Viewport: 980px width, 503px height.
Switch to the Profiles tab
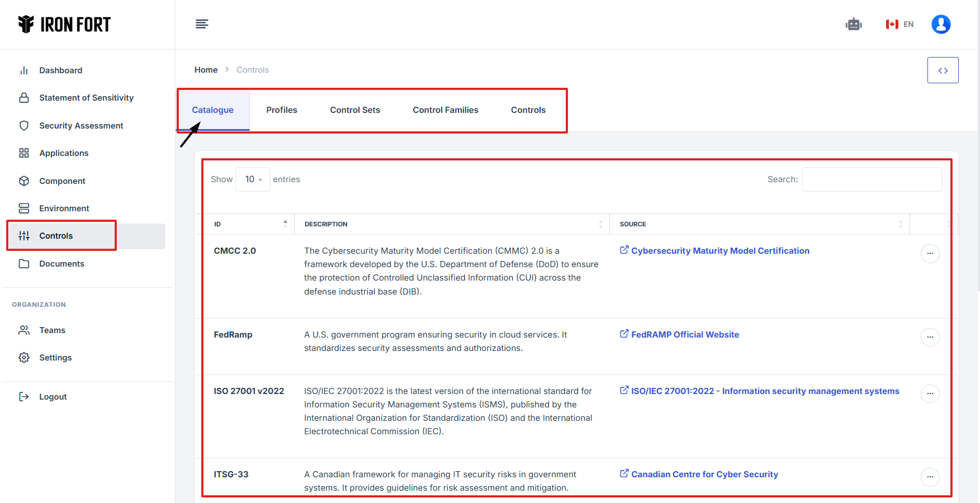[x=282, y=110]
